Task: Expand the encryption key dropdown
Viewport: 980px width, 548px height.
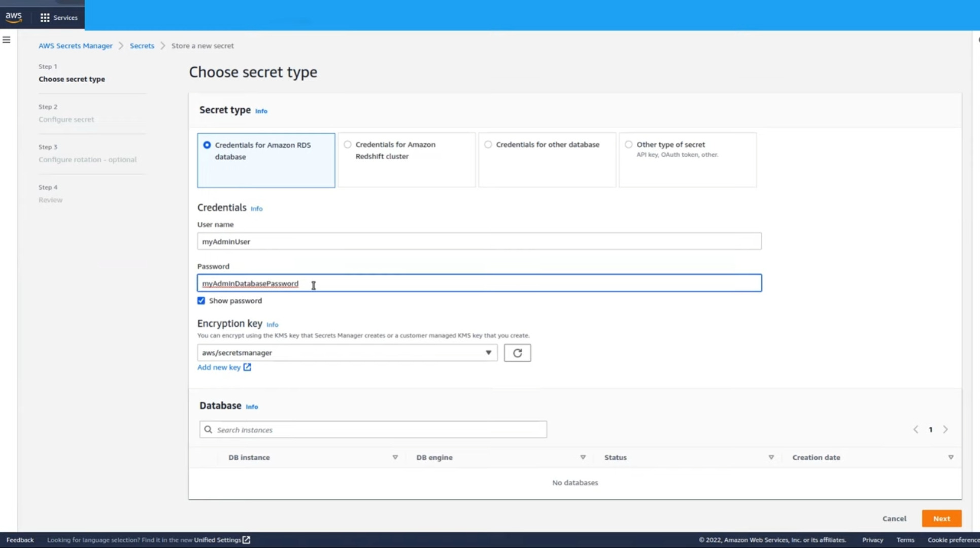Action: point(488,353)
